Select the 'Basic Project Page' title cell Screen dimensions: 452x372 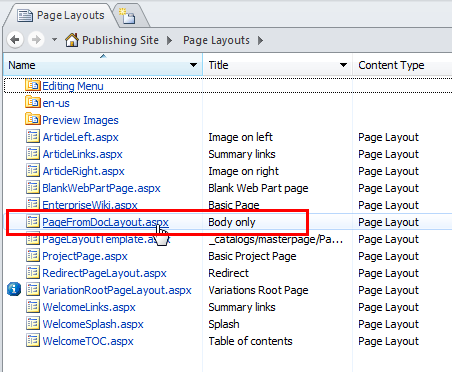[252, 256]
